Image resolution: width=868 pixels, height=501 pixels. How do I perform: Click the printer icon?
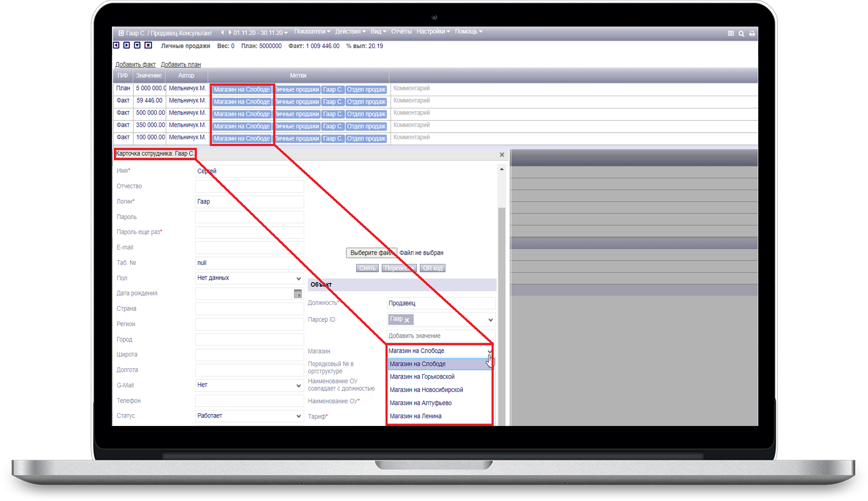pos(752,33)
